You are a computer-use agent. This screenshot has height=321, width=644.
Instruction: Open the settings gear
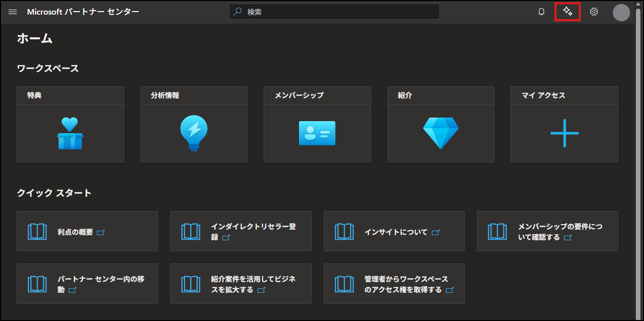[594, 12]
